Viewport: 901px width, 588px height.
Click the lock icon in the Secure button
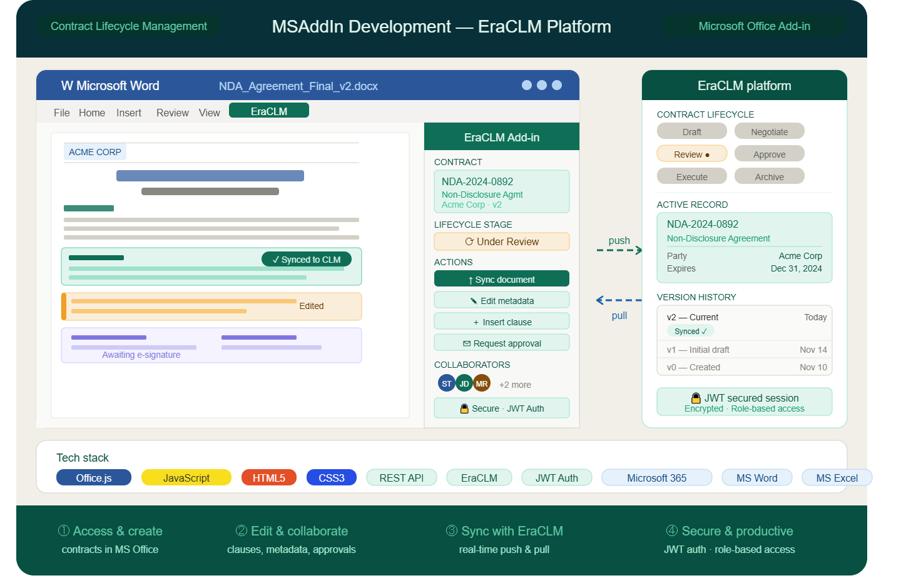tap(464, 408)
